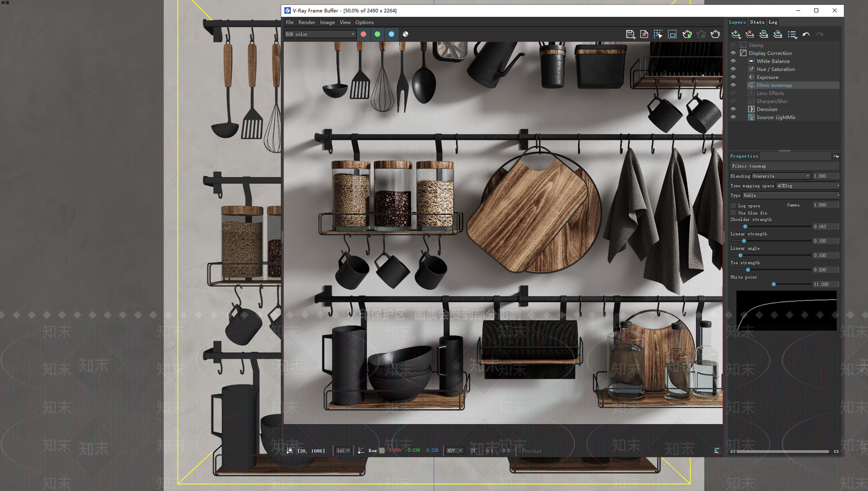Activate follow mouse render tool
868x491 pixels.
click(x=658, y=34)
